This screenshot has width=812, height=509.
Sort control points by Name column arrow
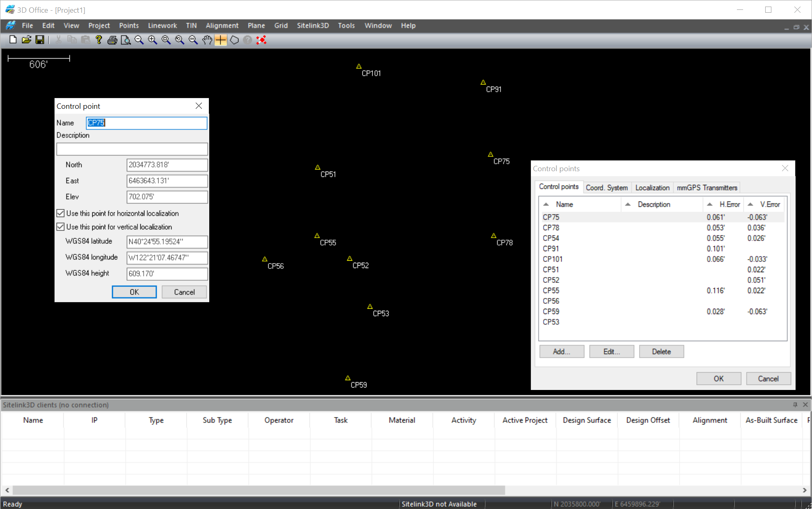coord(546,204)
